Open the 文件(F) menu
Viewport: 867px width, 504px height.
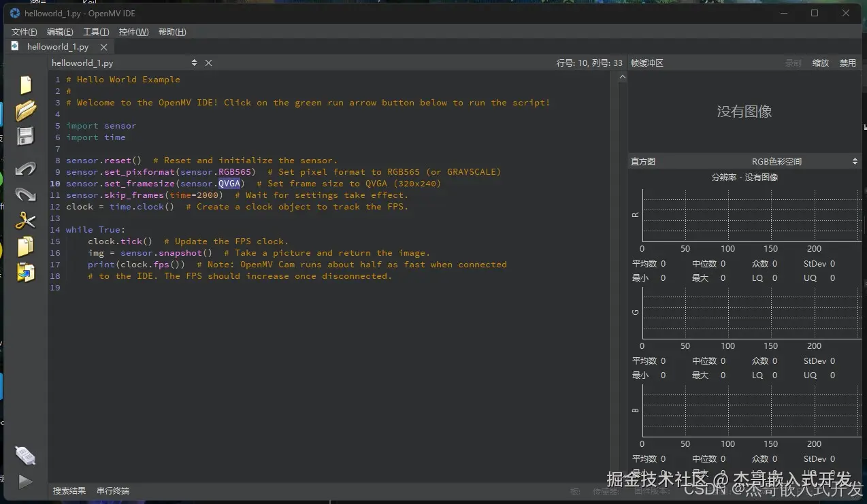(24, 32)
